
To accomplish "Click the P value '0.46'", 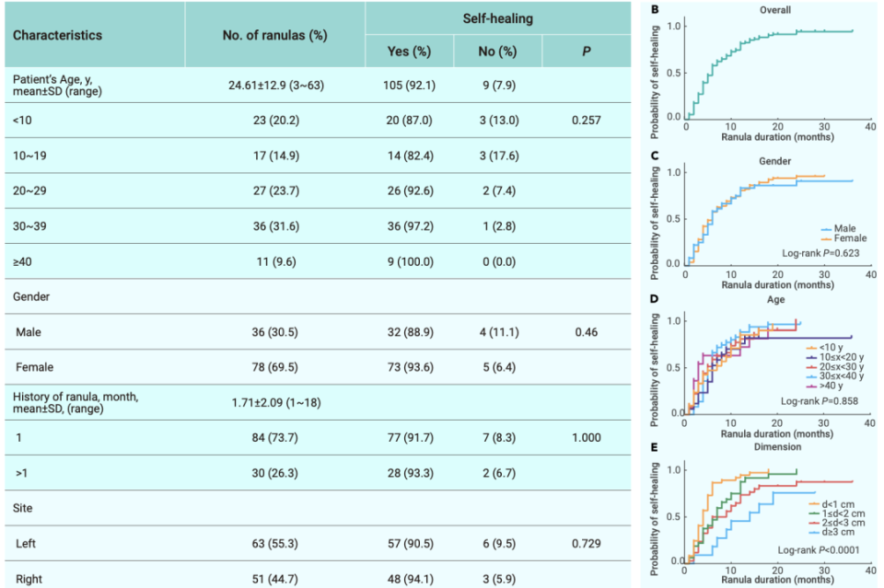I will pyautogui.click(x=587, y=332).
